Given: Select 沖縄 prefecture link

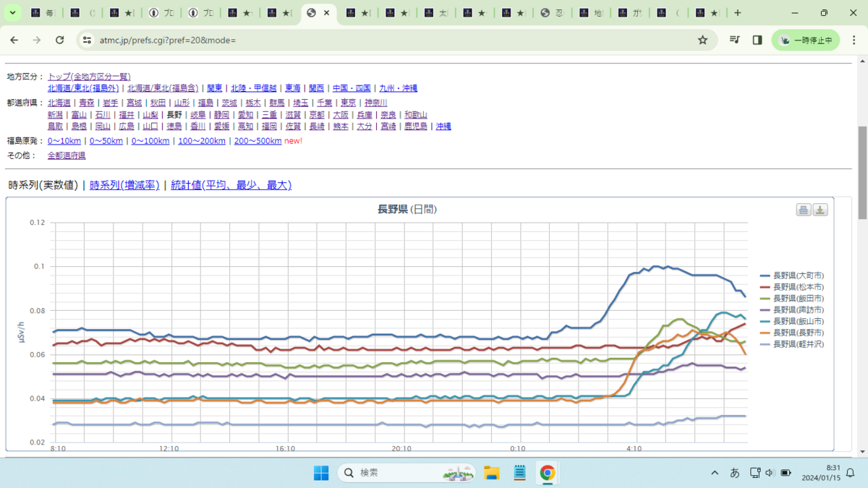Looking at the screenshot, I should pyautogui.click(x=443, y=127).
